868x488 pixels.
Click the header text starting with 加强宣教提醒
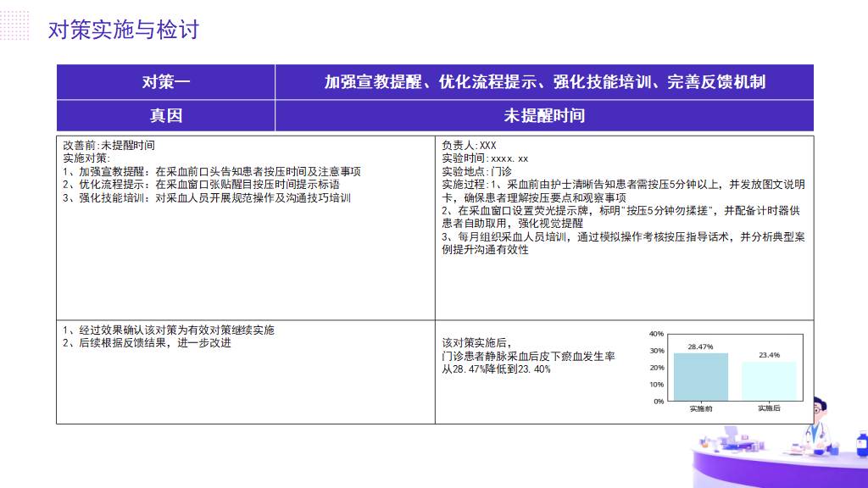pos(544,82)
